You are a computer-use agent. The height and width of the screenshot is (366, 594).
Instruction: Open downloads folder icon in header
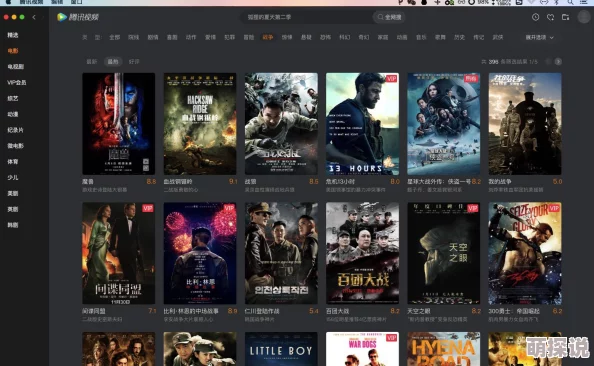(566, 17)
